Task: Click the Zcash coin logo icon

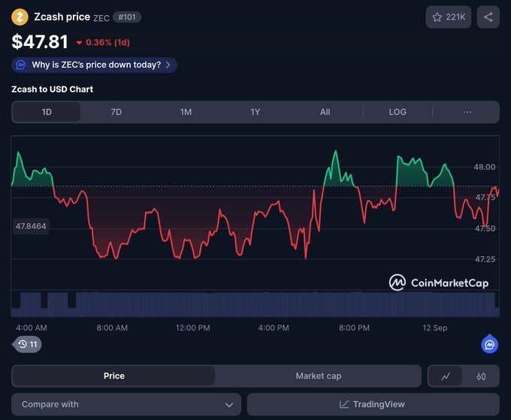Action: pos(20,17)
